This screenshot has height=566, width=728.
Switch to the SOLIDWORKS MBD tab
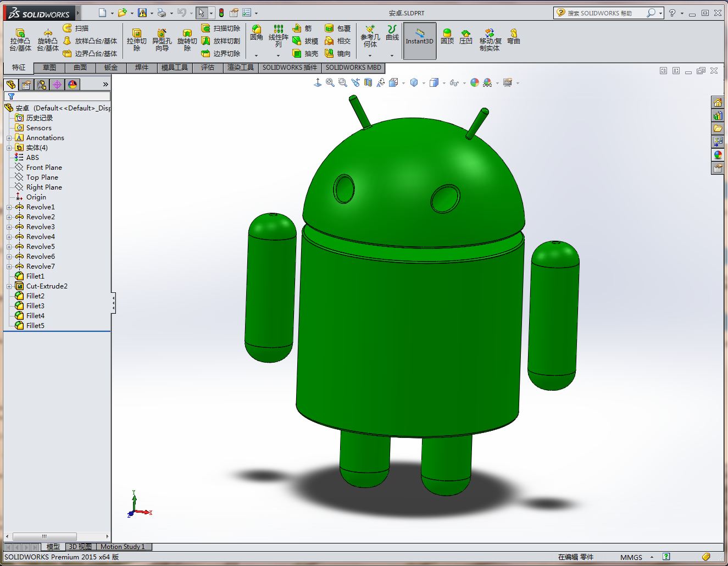tap(353, 68)
